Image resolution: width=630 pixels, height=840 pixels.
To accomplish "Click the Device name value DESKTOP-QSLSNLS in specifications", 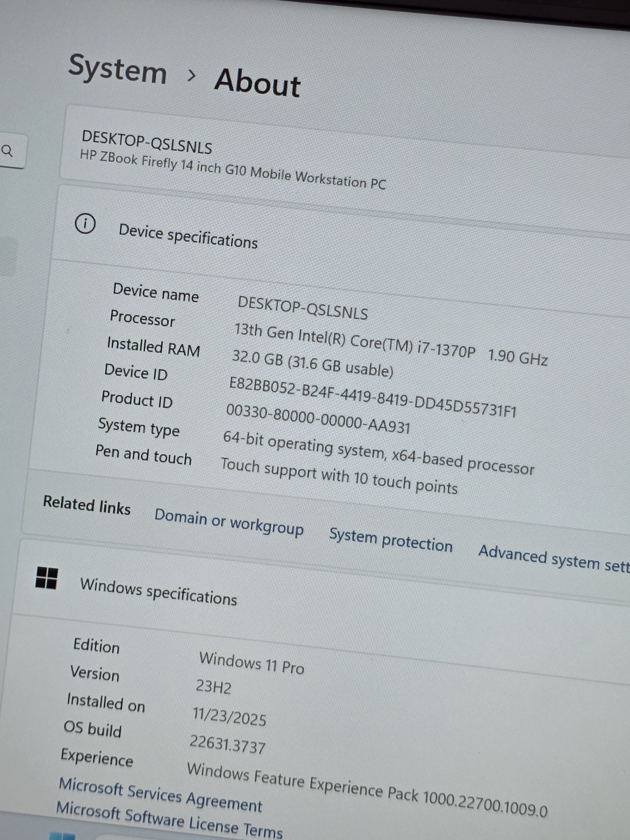I will 303,308.
